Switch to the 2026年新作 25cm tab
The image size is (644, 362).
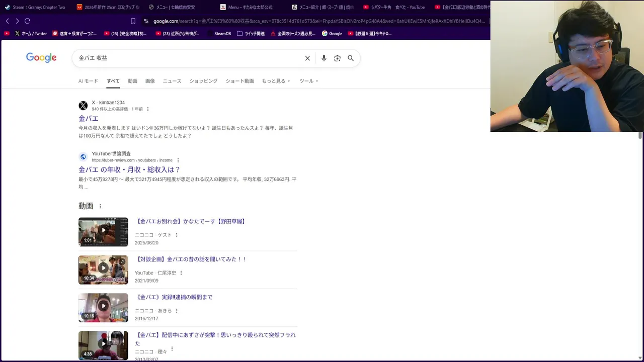pyautogui.click(x=108, y=7)
